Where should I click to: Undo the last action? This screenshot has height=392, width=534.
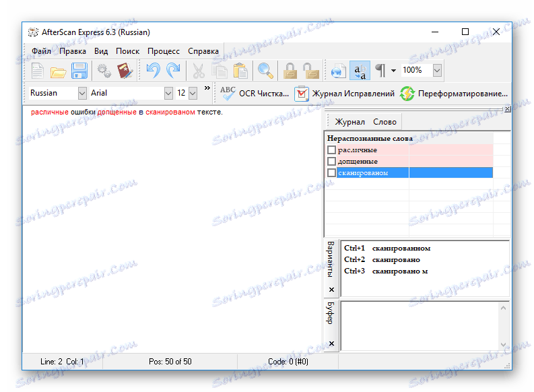[153, 71]
